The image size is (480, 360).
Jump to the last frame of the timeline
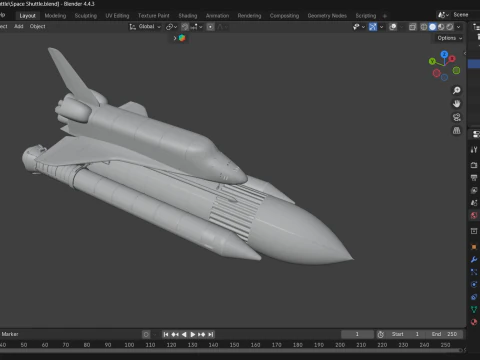(211, 334)
